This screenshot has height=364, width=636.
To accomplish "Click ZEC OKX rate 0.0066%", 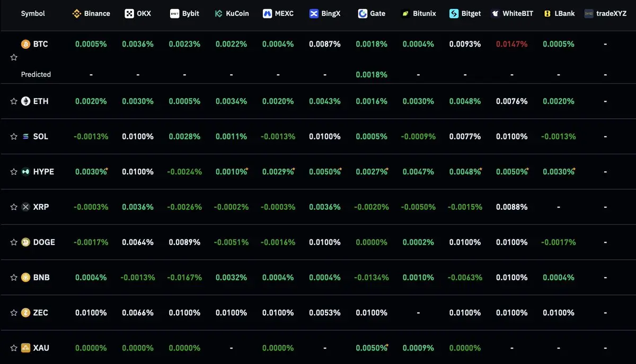I will [138, 313].
